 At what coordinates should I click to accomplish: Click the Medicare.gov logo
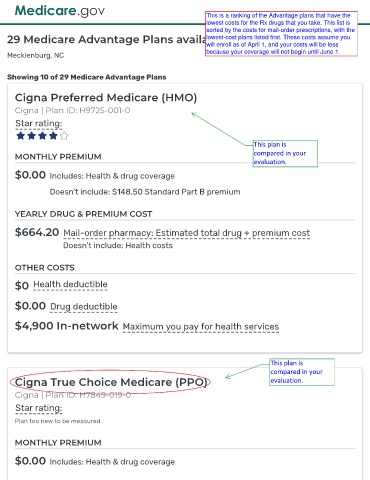pyautogui.click(x=60, y=11)
